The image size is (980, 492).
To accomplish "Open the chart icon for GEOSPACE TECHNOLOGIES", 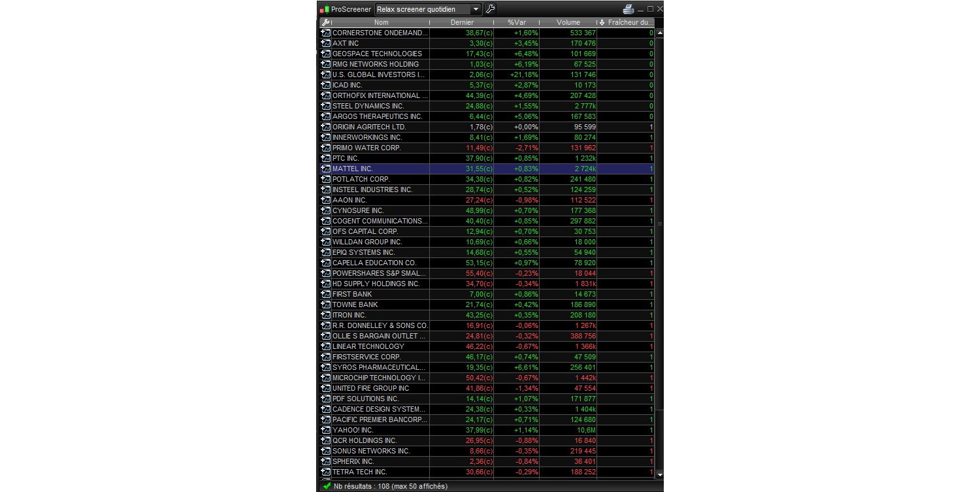I will tap(326, 54).
